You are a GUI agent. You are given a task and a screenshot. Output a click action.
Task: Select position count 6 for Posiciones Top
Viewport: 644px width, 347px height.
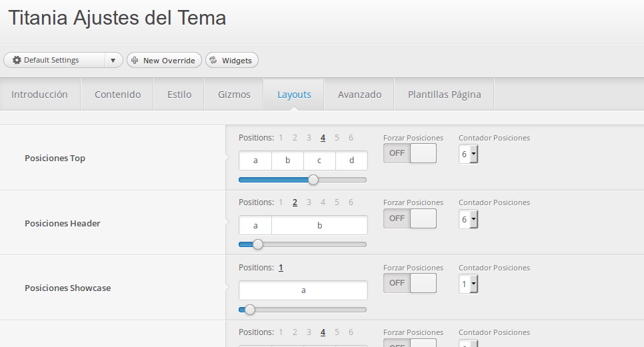(351, 138)
